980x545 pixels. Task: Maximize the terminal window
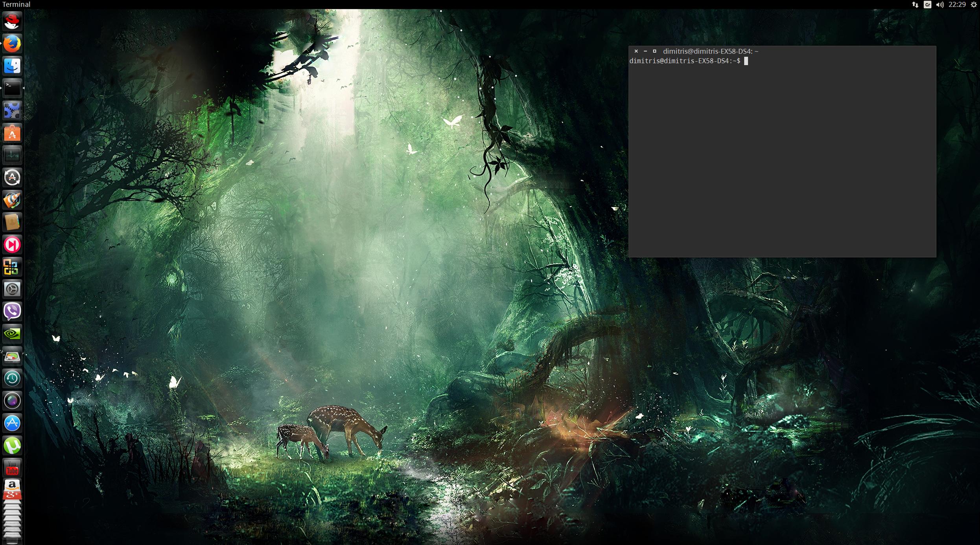pyautogui.click(x=654, y=51)
